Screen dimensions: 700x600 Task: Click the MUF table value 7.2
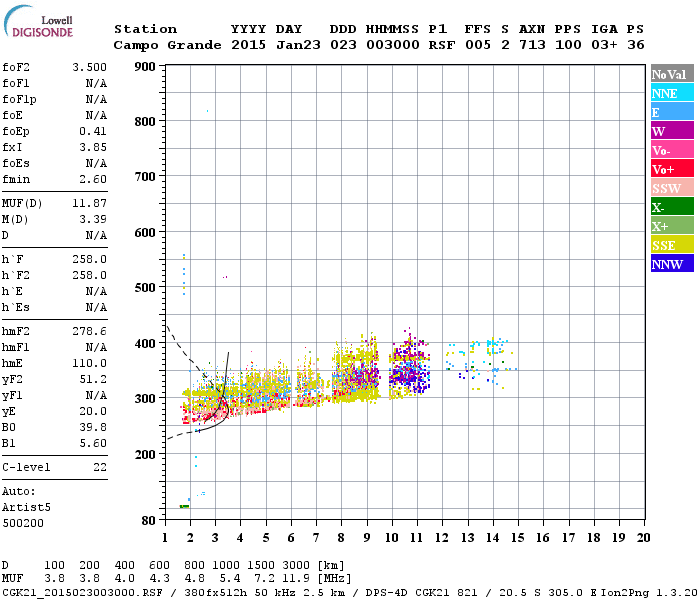tap(265, 579)
